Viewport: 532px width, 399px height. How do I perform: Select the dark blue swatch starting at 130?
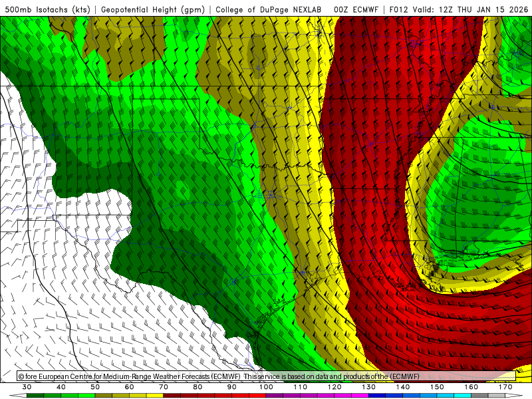(x=377, y=395)
